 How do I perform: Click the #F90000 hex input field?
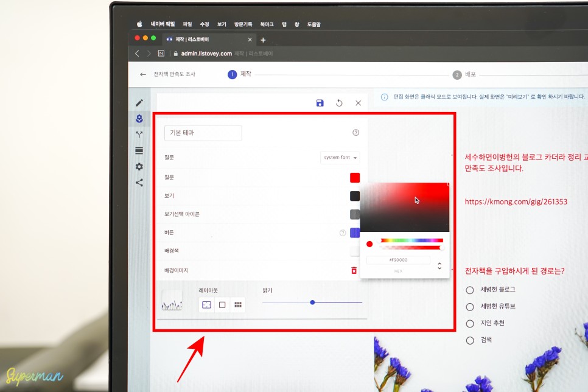coord(398,259)
